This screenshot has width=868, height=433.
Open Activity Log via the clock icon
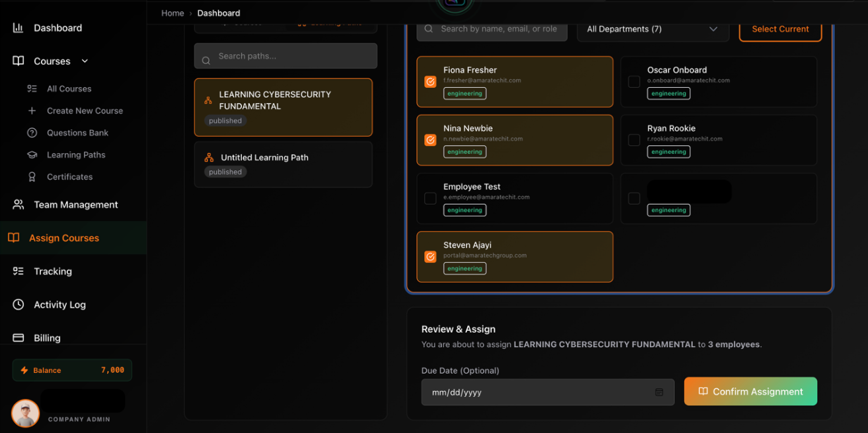click(x=18, y=304)
